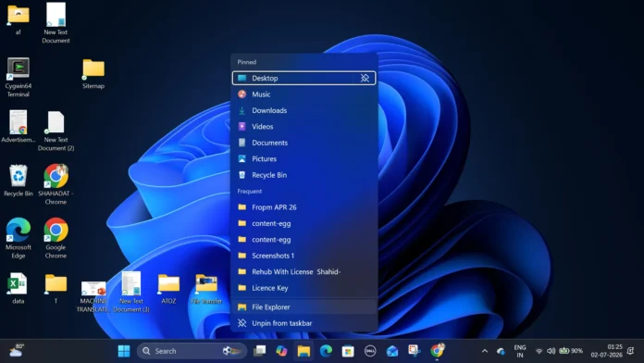Select the Google Chrome desktop shortcut

tap(56, 238)
